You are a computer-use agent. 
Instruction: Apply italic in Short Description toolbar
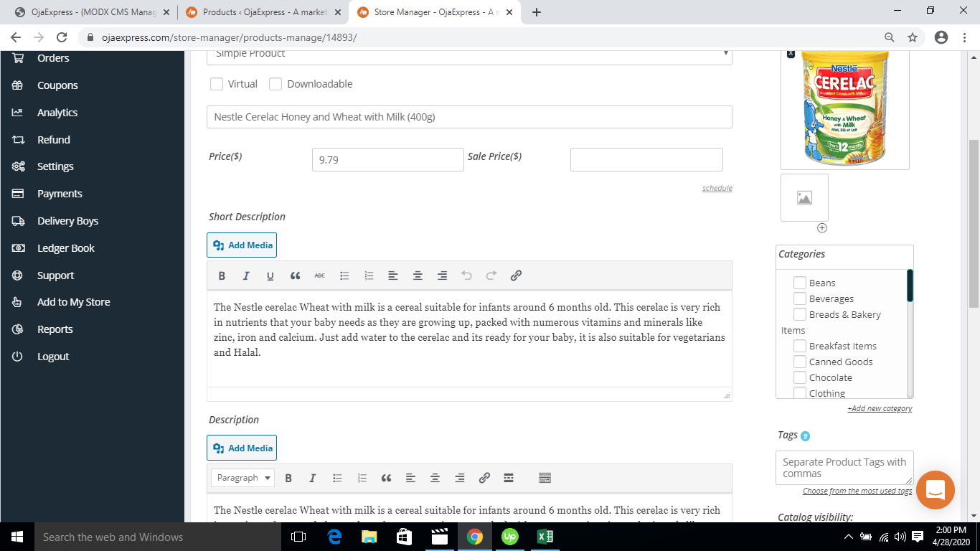click(246, 275)
